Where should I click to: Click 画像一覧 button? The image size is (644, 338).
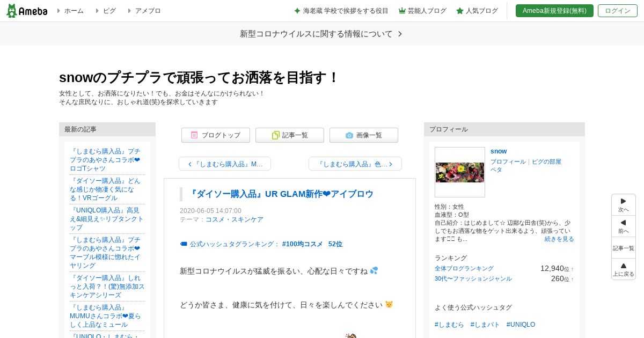pyautogui.click(x=364, y=135)
